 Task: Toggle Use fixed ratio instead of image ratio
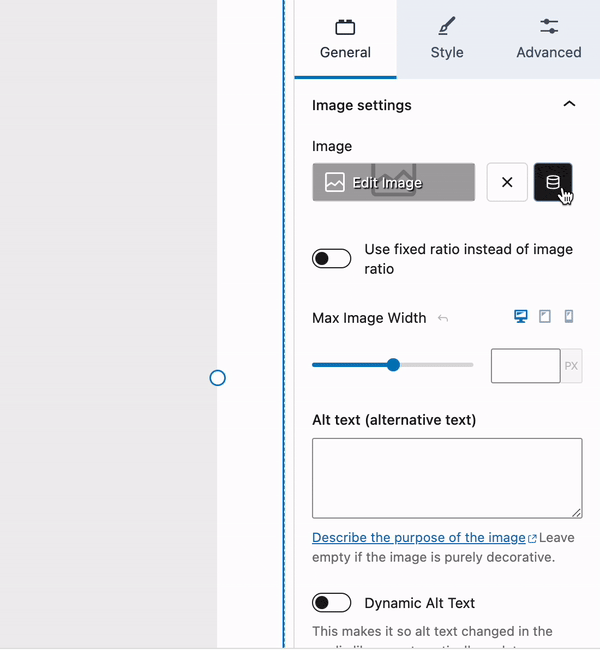331,259
